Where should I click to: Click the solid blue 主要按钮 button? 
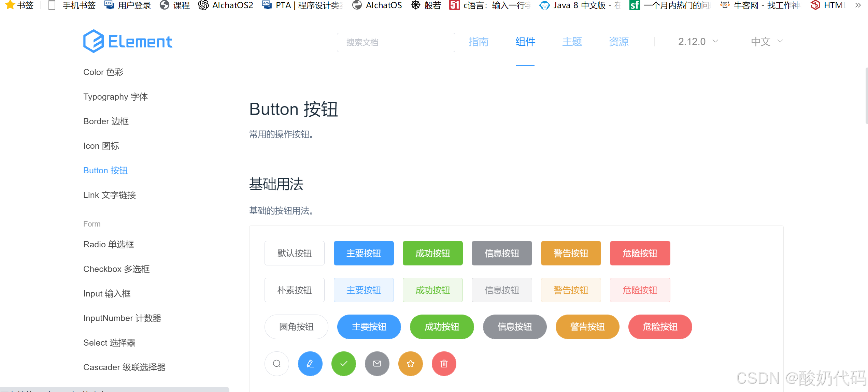tap(364, 253)
